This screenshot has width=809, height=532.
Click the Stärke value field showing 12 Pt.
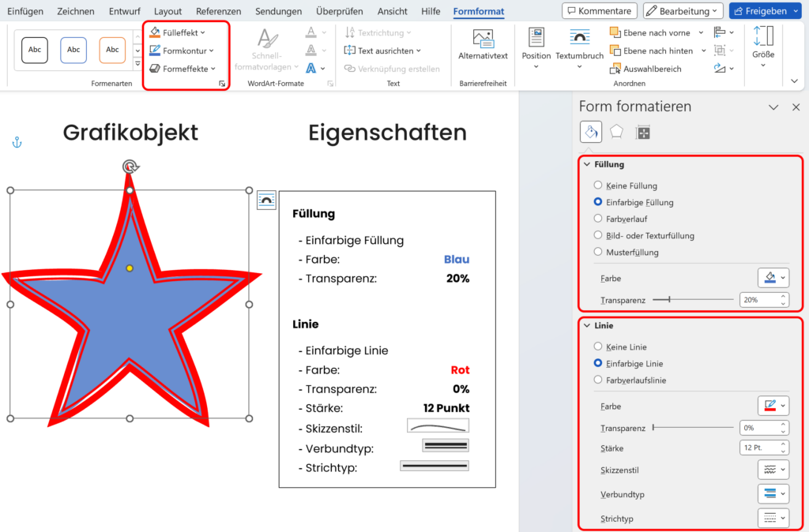[758, 447]
